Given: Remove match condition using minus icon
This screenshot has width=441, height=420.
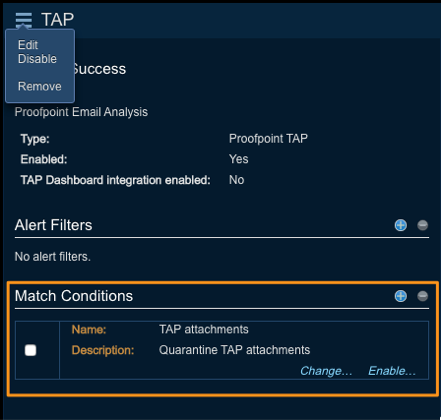Looking at the screenshot, I should click(x=423, y=296).
